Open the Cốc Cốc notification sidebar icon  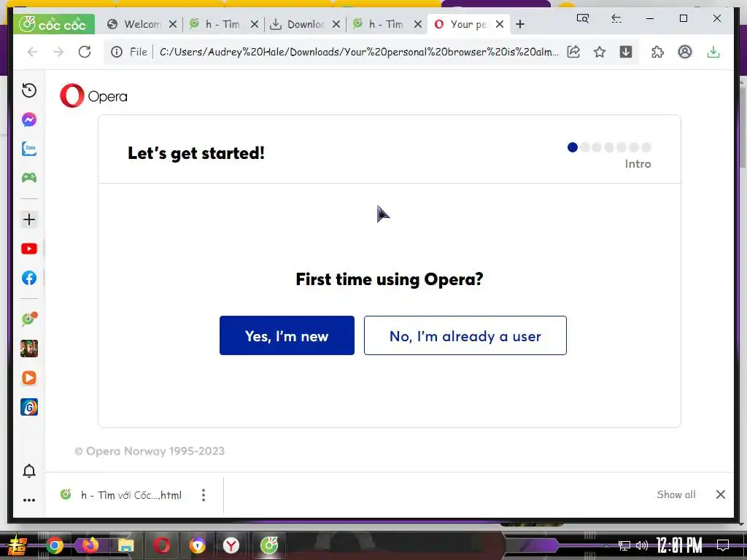29,319
